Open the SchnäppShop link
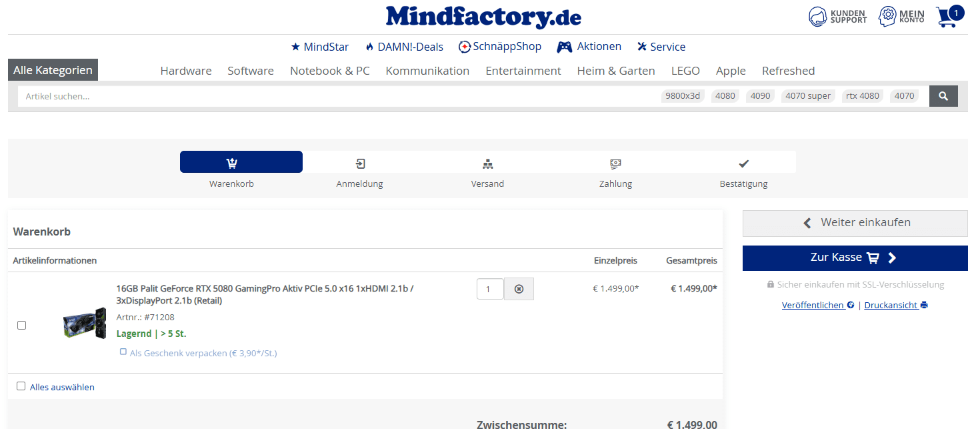This screenshot has height=429, width=980. click(500, 47)
